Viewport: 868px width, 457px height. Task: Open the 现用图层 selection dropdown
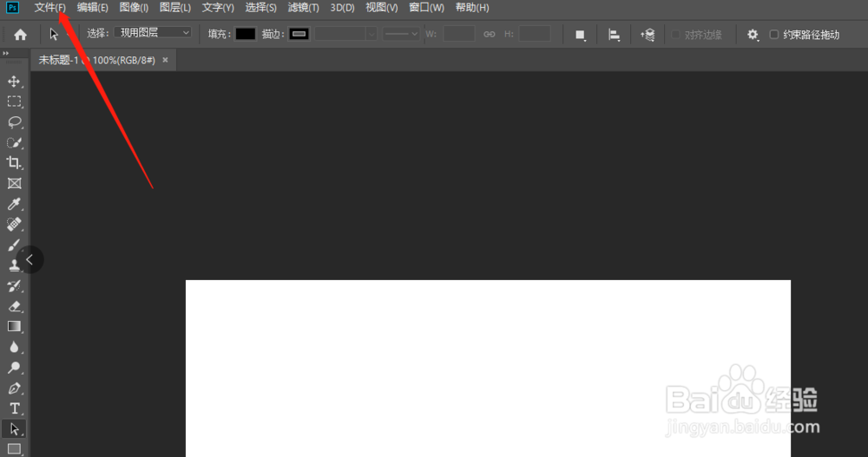point(153,33)
